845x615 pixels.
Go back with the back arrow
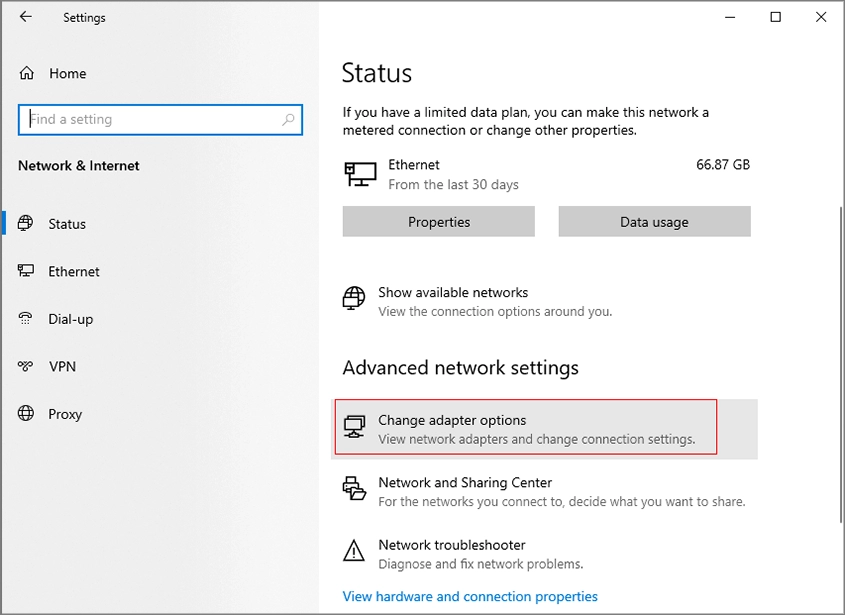(x=25, y=17)
